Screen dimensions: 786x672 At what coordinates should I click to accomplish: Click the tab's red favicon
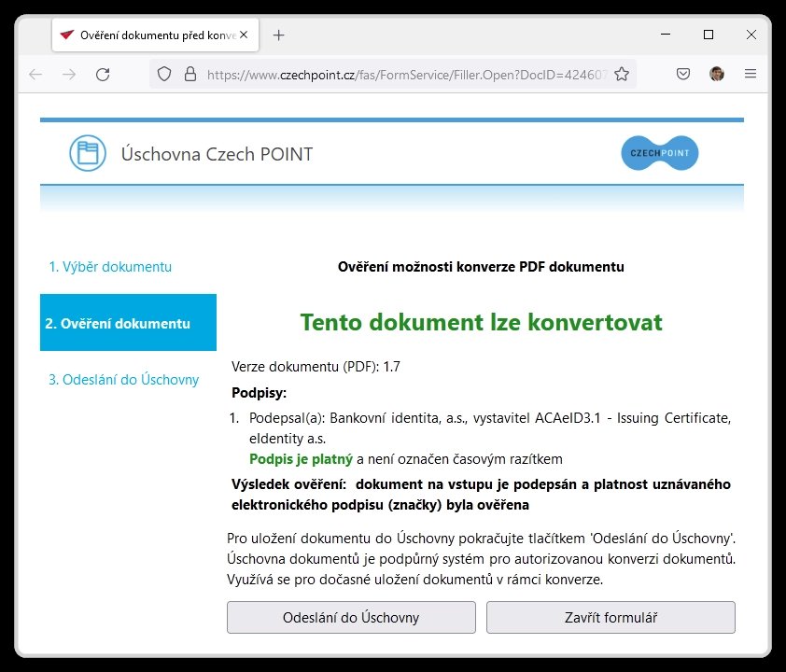[x=67, y=35]
